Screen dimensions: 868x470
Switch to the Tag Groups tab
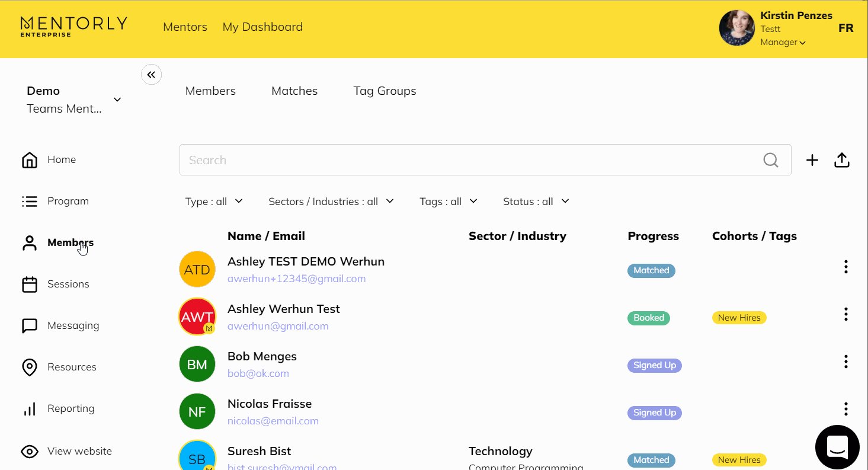tap(385, 91)
